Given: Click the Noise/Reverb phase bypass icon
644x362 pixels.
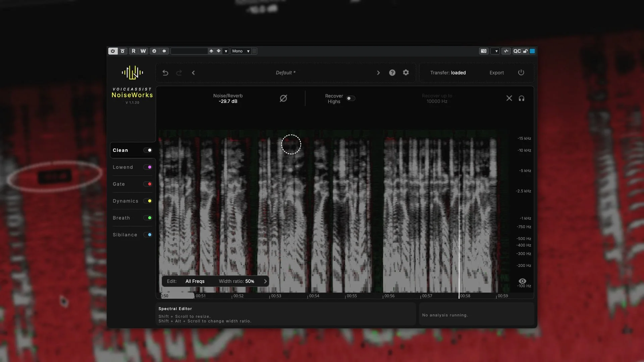Looking at the screenshot, I should pos(283,98).
